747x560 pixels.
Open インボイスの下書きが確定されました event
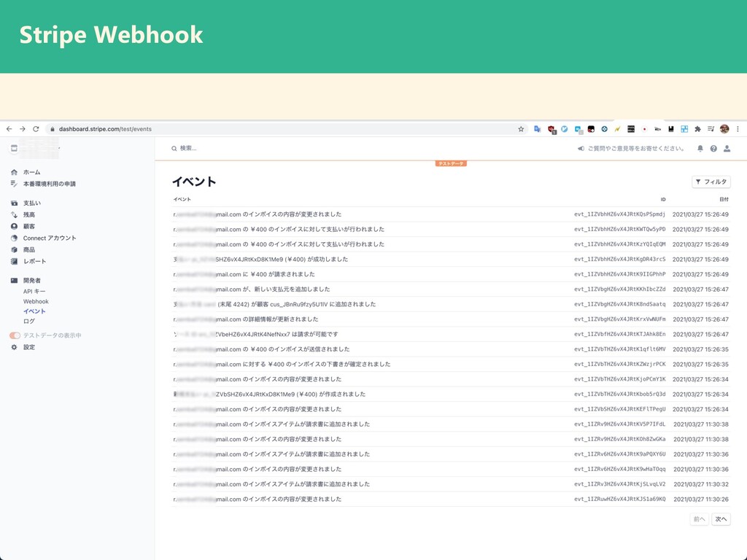click(x=451, y=365)
